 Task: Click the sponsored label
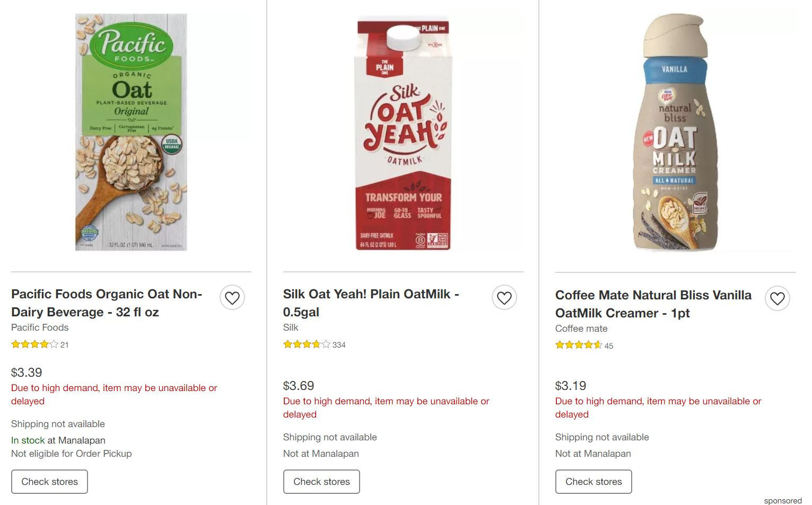(783, 501)
